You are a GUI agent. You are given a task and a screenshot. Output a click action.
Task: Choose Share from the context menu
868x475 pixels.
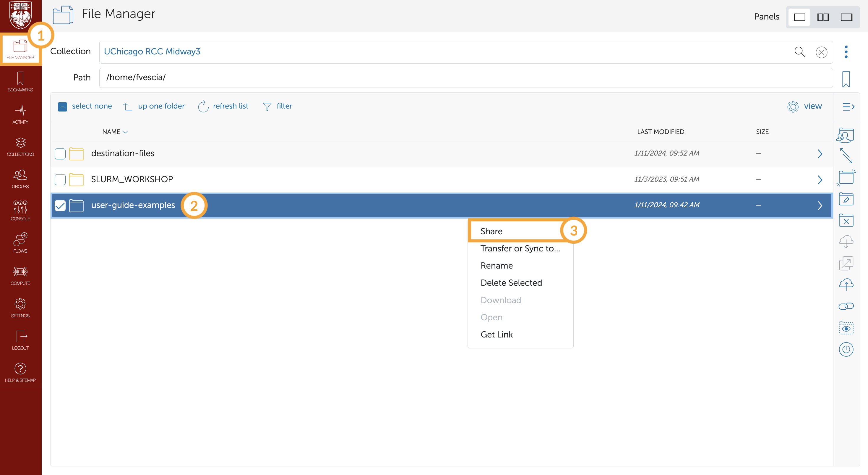pyautogui.click(x=491, y=231)
